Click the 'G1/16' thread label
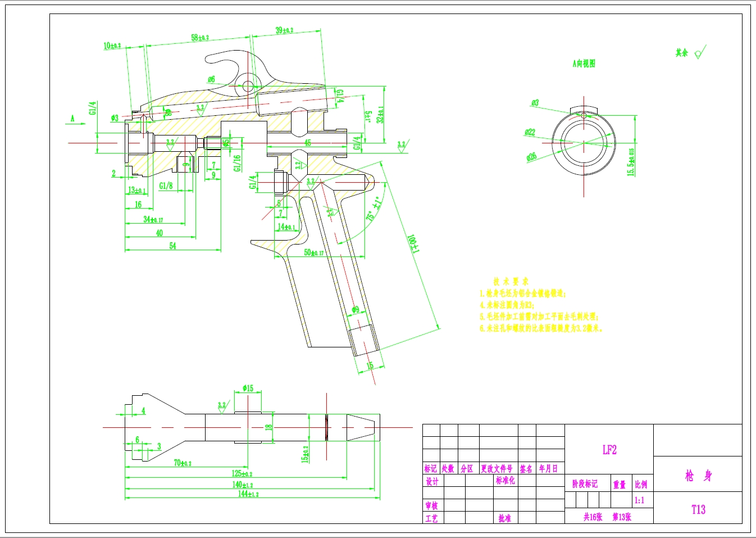Image resolution: width=756 pixels, height=538 pixels. pos(237,163)
